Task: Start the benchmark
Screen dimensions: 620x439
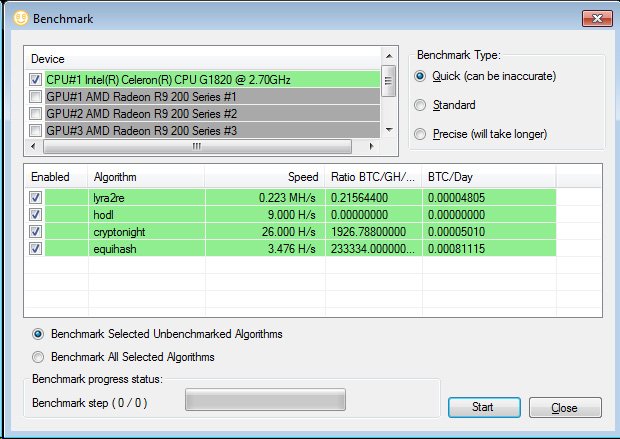Action: point(484,407)
